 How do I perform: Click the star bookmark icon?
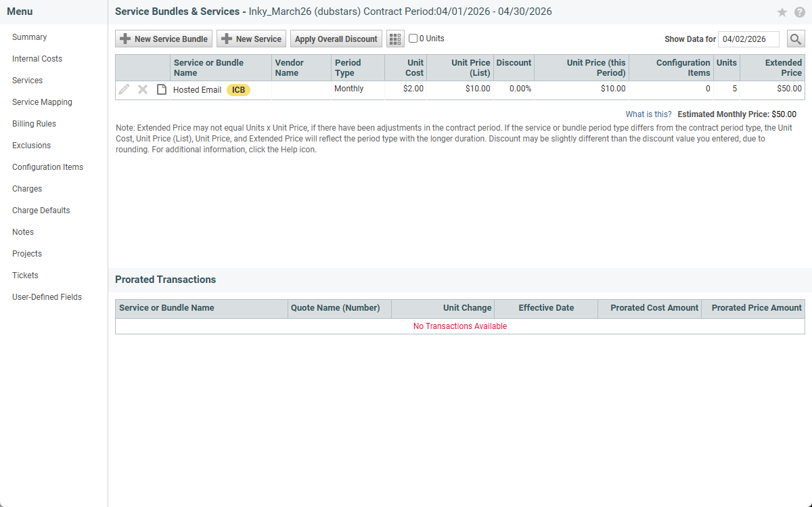782,12
